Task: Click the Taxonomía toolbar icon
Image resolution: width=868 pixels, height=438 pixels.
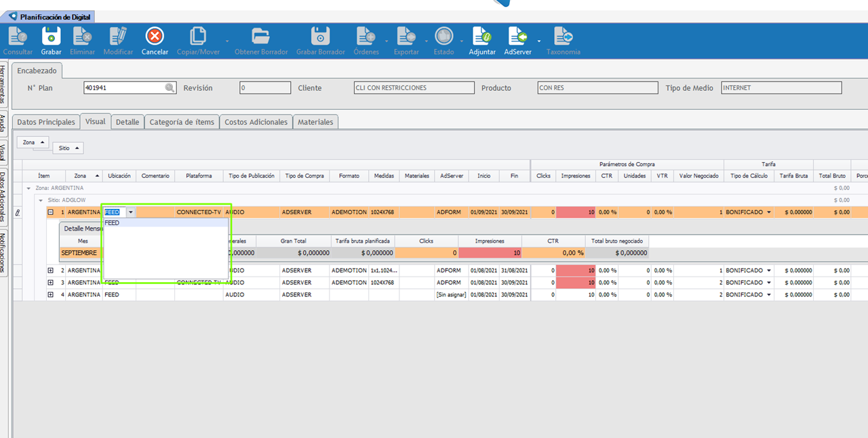Action: tap(563, 36)
